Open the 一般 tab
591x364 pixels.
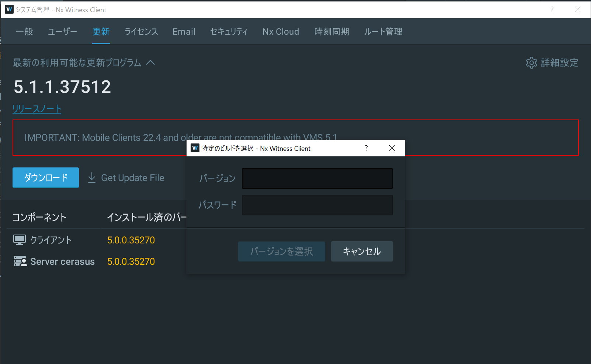24,32
